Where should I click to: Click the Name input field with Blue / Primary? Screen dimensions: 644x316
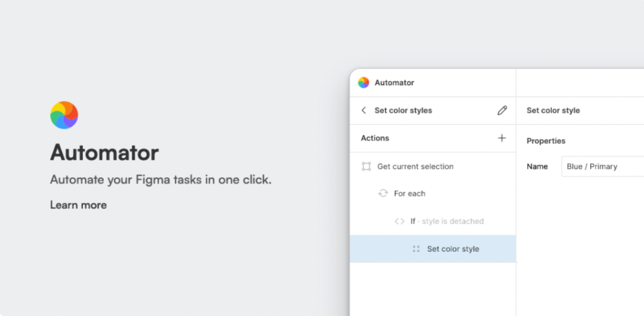pyautogui.click(x=602, y=166)
